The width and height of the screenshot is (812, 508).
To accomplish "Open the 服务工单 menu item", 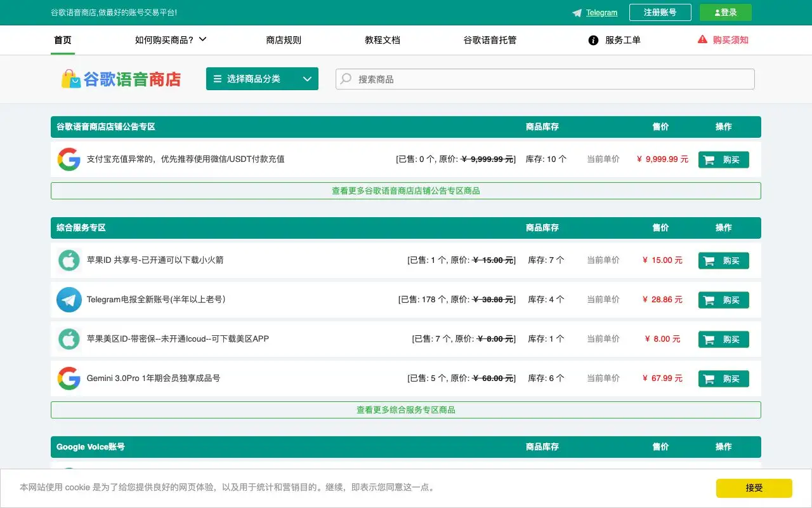I will (623, 40).
